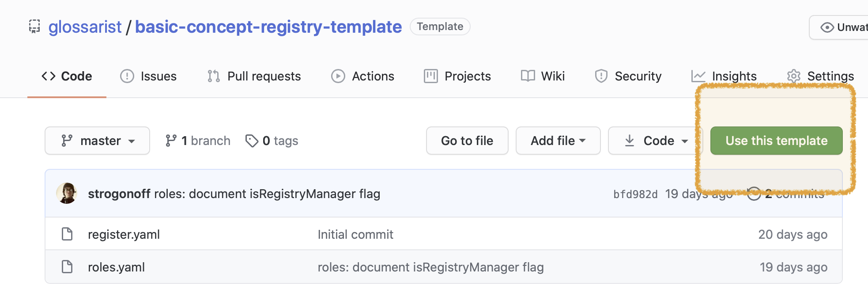
Task: Open strogonoff author link
Action: coord(119,194)
